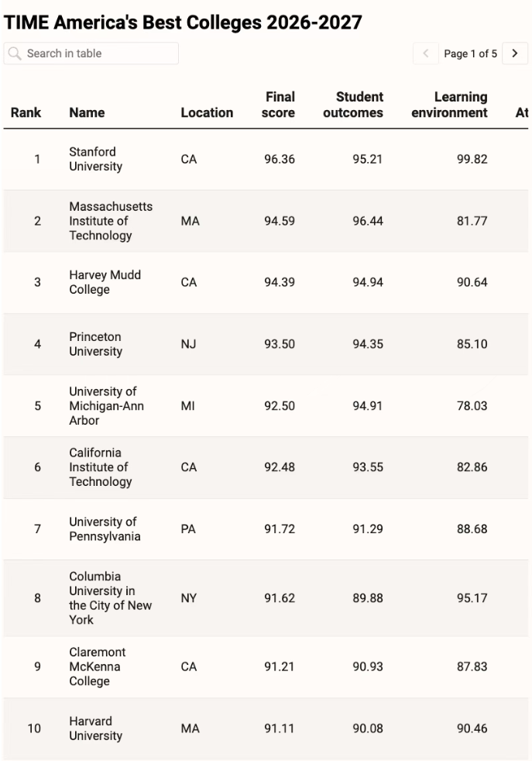The height and width of the screenshot is (761, 532).
Task: Click California Institute of Technology entry
Action: point(101,467)
